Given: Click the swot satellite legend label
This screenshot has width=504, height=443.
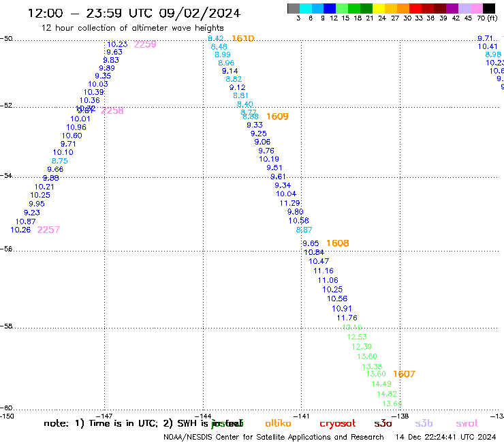Looking at the screenshot, I should click(x=467, y=423).
